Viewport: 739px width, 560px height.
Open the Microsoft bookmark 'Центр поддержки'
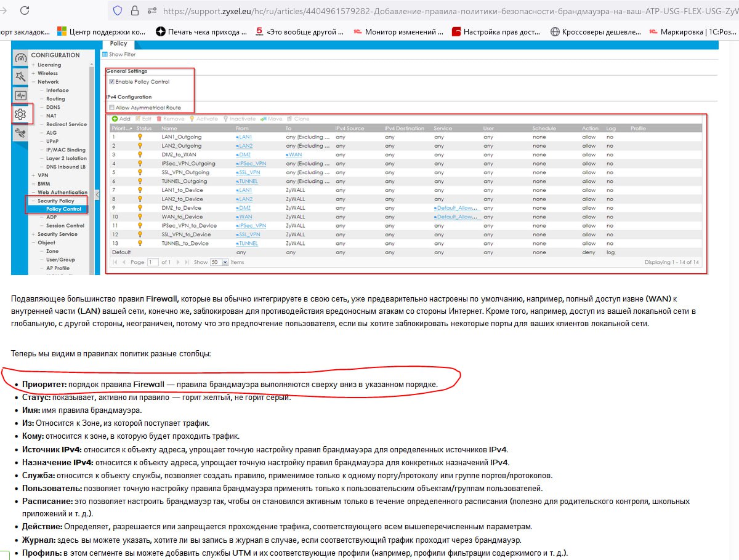pyautogui.click(x=102, y=31)
